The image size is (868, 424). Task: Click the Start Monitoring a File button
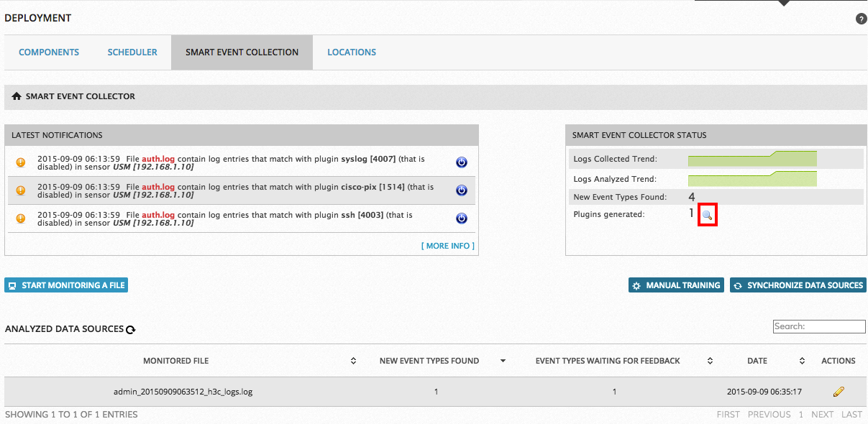pyautogui.click(x=66, y=285)
